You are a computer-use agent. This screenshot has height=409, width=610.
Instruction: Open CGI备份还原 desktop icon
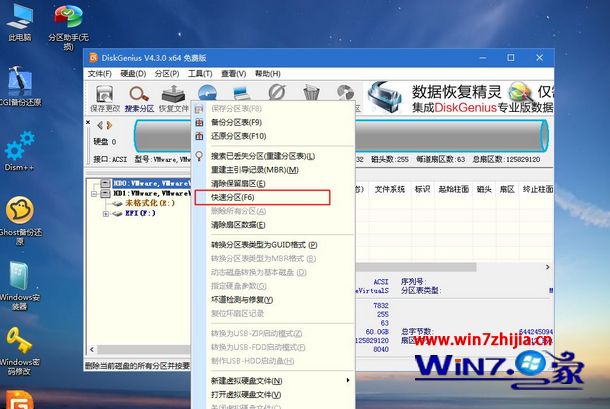pyautogui.click(x=19, y=86)
